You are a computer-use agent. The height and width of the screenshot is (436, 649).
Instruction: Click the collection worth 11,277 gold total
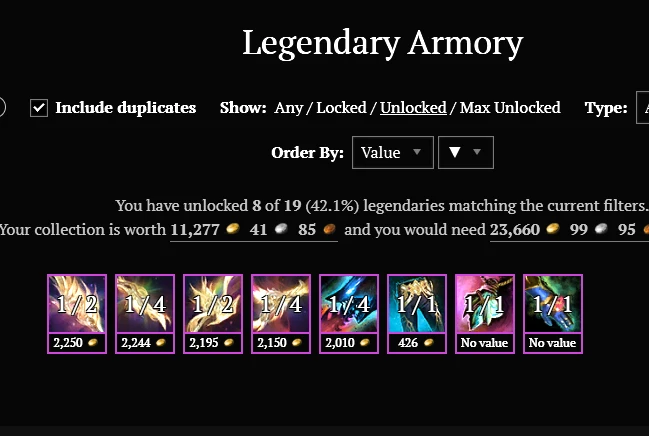coord(254,230)
